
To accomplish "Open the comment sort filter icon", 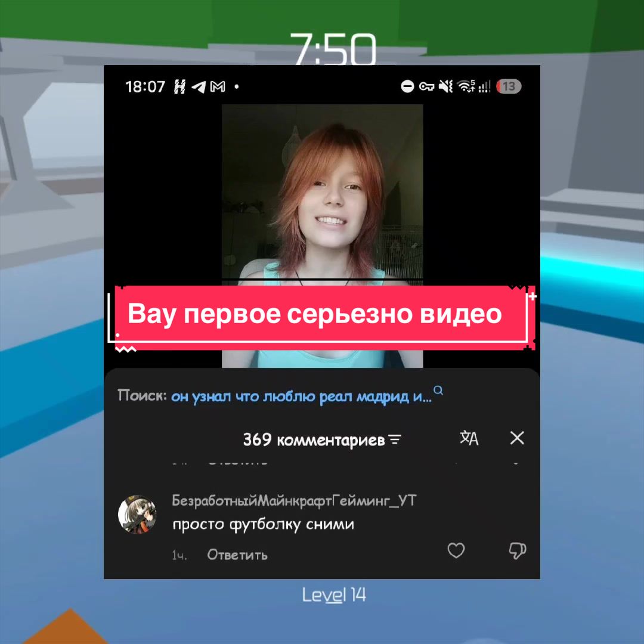I will (x=395, y=440).
